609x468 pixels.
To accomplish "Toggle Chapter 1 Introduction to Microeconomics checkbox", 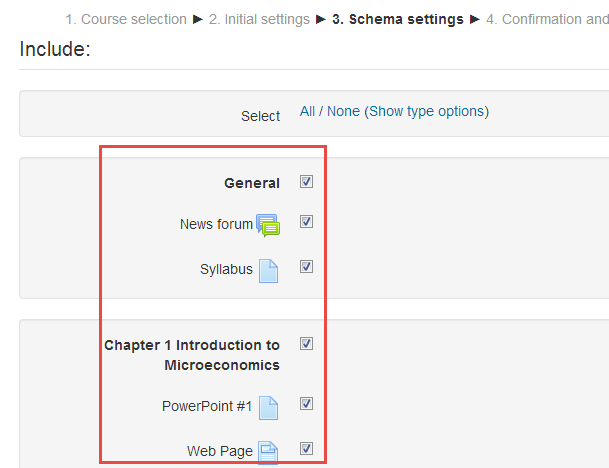I will click(307, 344).
